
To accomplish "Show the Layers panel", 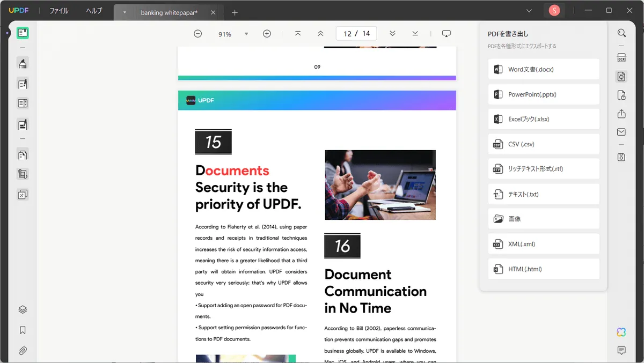I will 23,310.
